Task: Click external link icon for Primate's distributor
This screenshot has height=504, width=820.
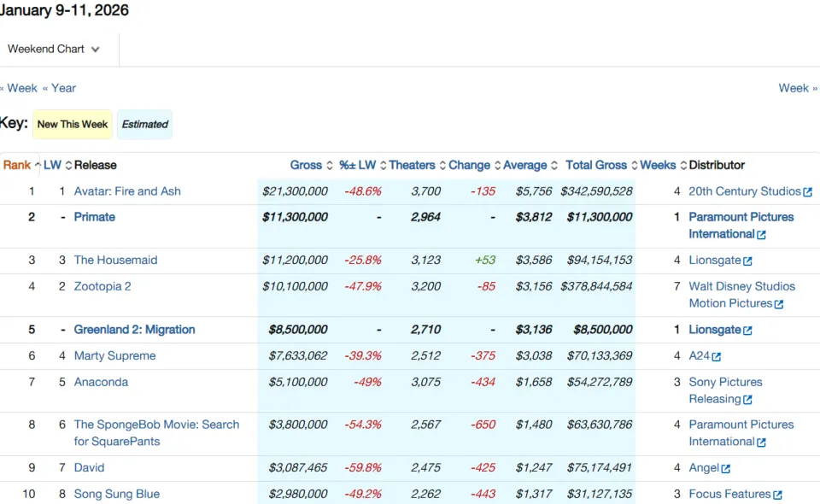Action: (x=761, y=235)
